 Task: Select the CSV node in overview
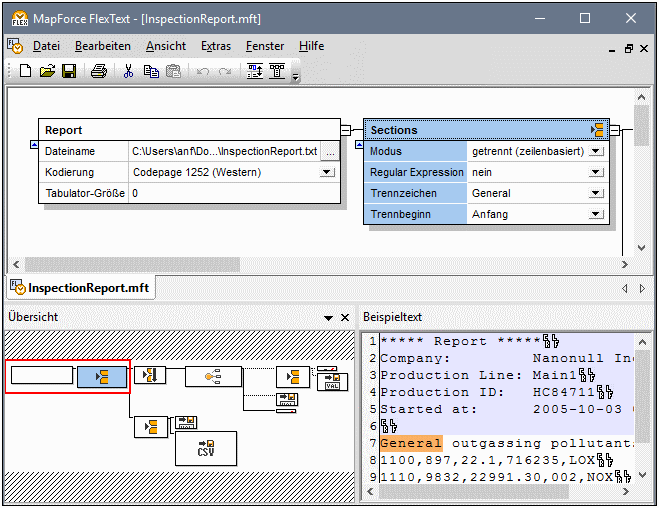click(x=205, y=447)
